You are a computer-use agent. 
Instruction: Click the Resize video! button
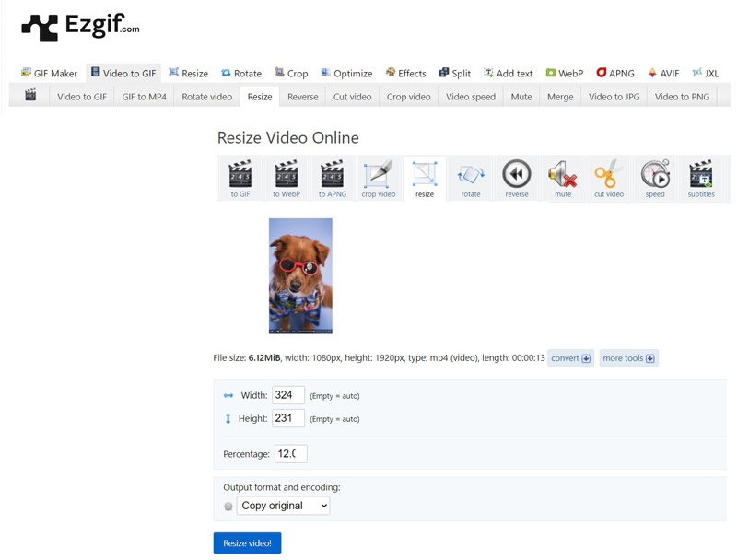(x=247, y=542)
